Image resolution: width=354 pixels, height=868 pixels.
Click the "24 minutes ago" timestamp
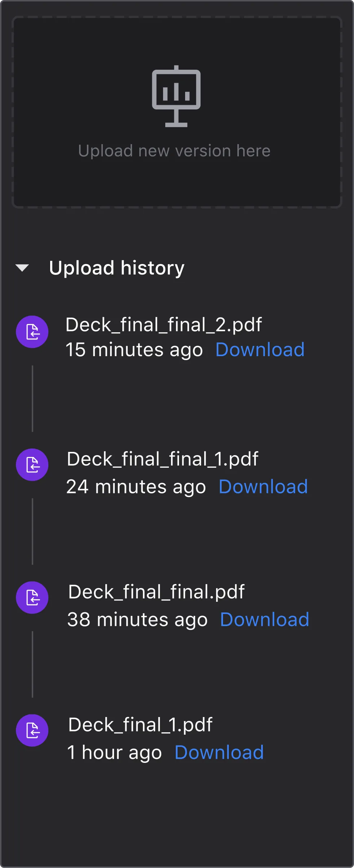pos(136,487)
